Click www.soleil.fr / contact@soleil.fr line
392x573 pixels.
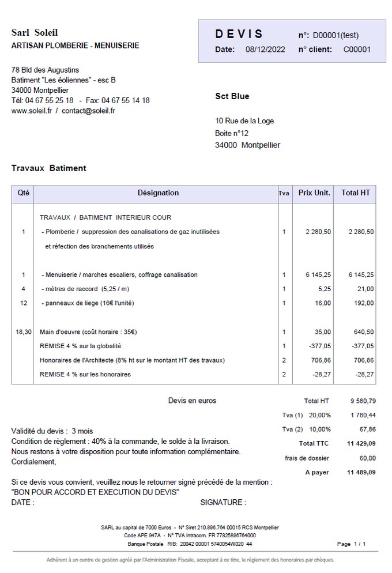[x=63, y=111]
